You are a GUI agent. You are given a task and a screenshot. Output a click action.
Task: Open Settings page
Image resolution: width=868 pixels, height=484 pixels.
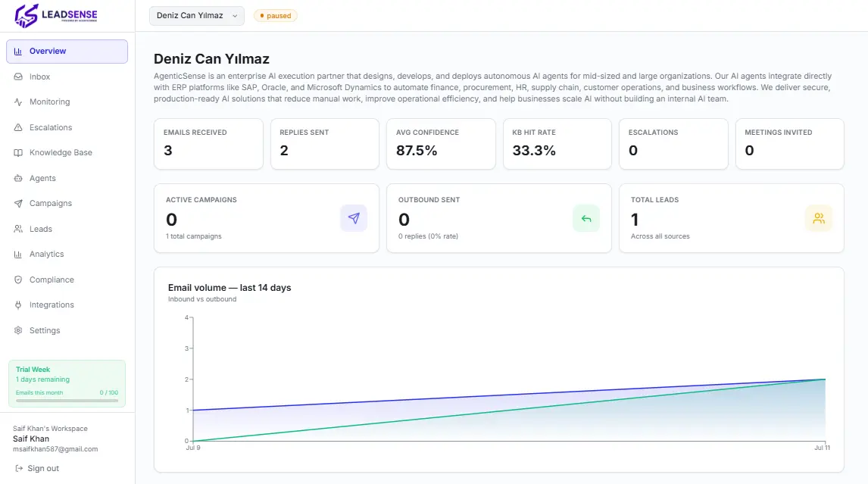[67, 330]
